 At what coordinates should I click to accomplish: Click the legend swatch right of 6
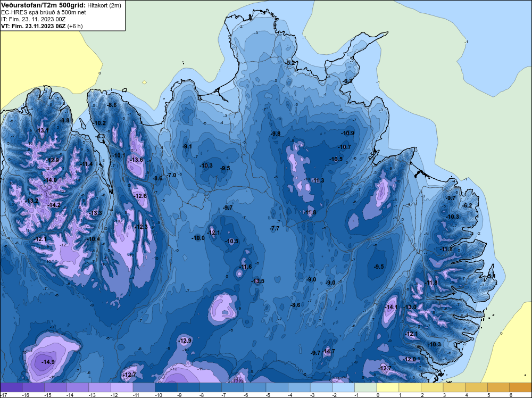pos(521,387)
